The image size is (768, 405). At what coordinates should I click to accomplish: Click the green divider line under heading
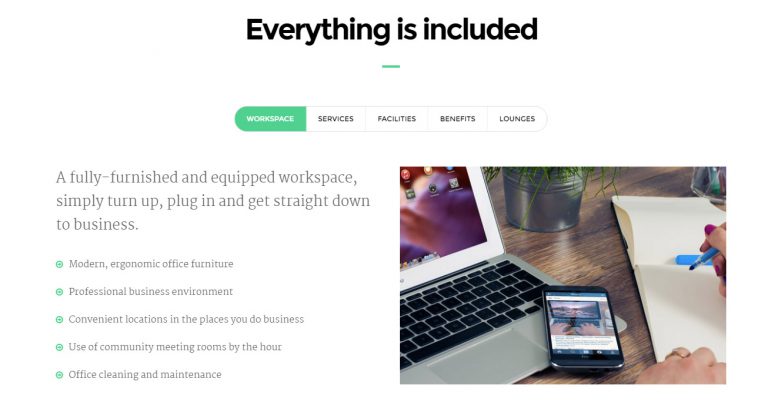(391, 66)
